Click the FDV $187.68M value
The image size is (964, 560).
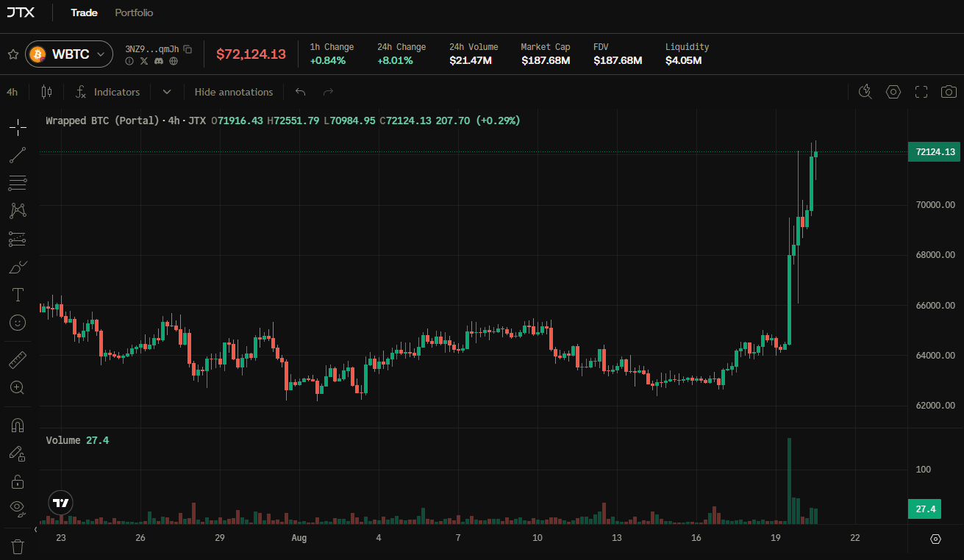tap(618, 60)
